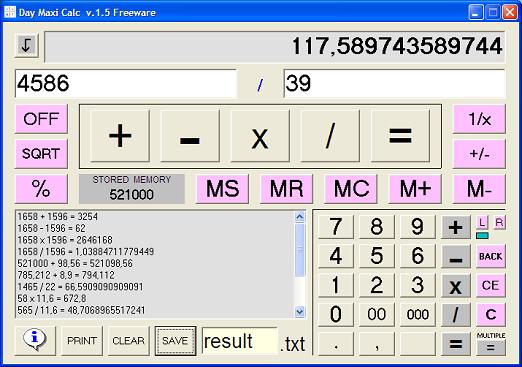Click the down-arrow button beside the display

[27, 45]
